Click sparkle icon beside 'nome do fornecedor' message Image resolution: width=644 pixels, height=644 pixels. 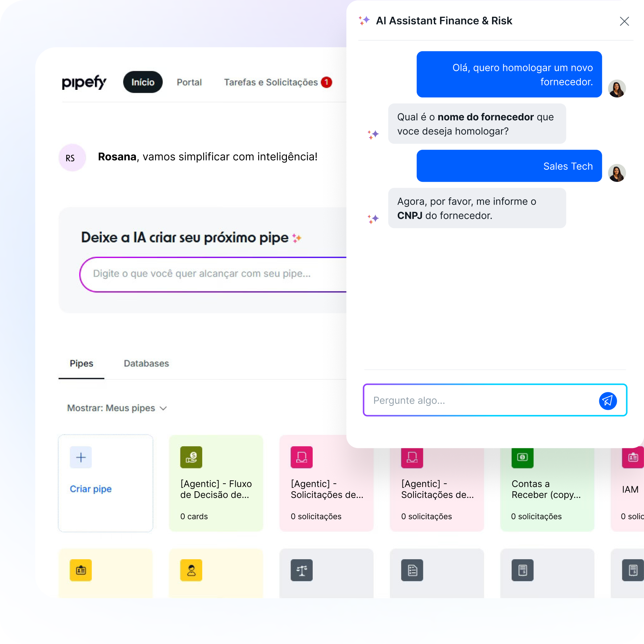point(373,135)
